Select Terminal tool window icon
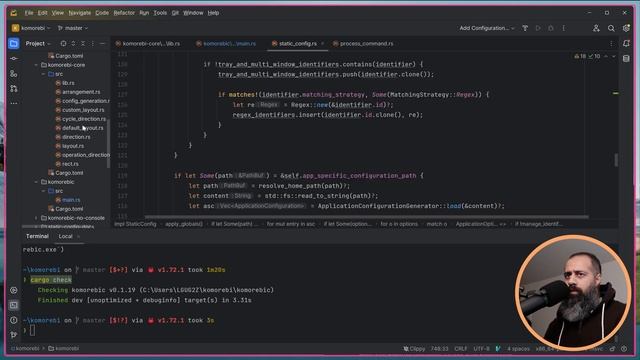 pyautogui.click(x=13, y=305)
